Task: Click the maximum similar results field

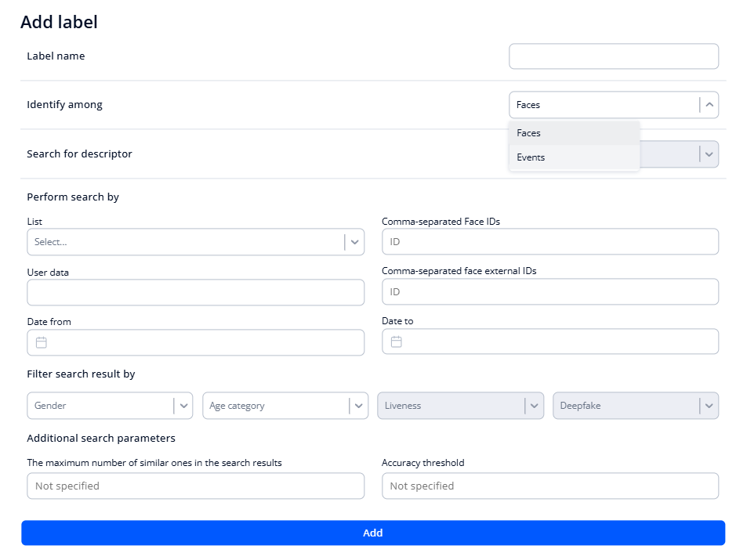Action: (x=195, y=486)
